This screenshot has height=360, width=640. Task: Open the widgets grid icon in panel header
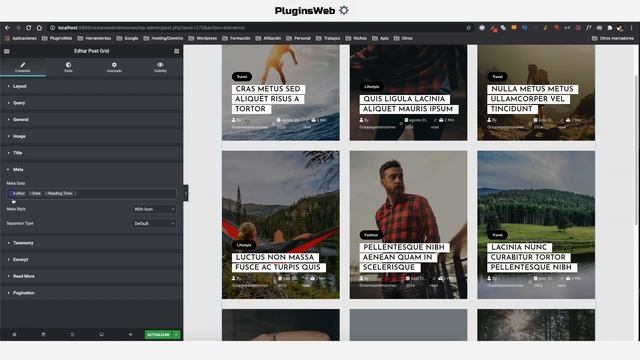176,51
